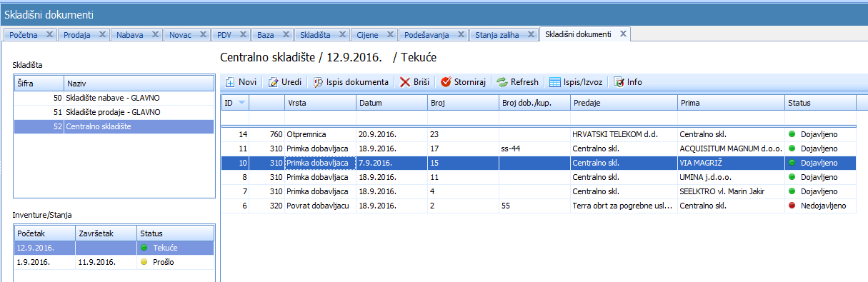868x282 pixels.
Task: Select the UMINA j.d.o.o. document row
Action: [x=539, y=176]
